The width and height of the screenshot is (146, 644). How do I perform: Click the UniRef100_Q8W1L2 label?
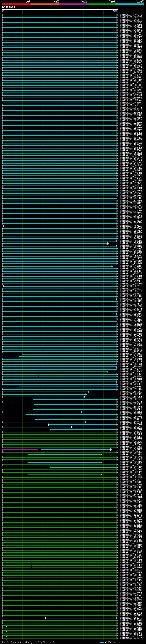pos(131,411)
